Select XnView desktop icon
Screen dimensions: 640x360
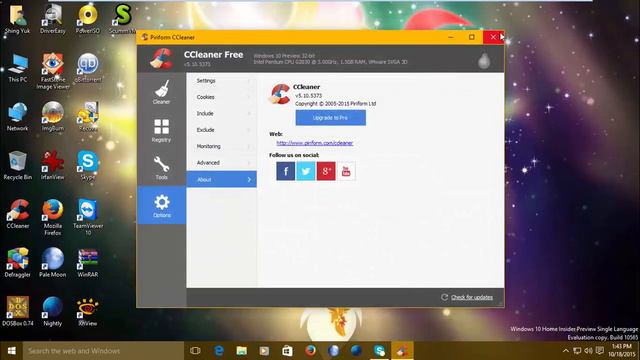[88, 311]
